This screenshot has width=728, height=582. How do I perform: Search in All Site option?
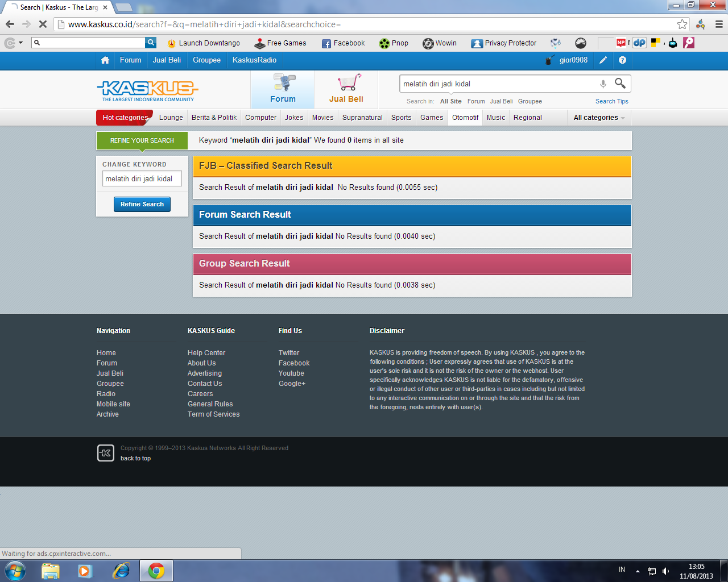451,101
